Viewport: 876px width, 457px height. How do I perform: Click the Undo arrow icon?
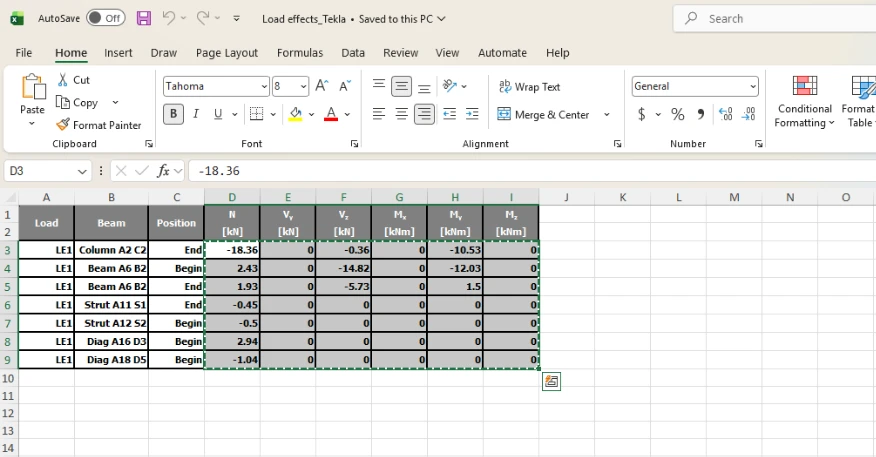click(169, 18)
